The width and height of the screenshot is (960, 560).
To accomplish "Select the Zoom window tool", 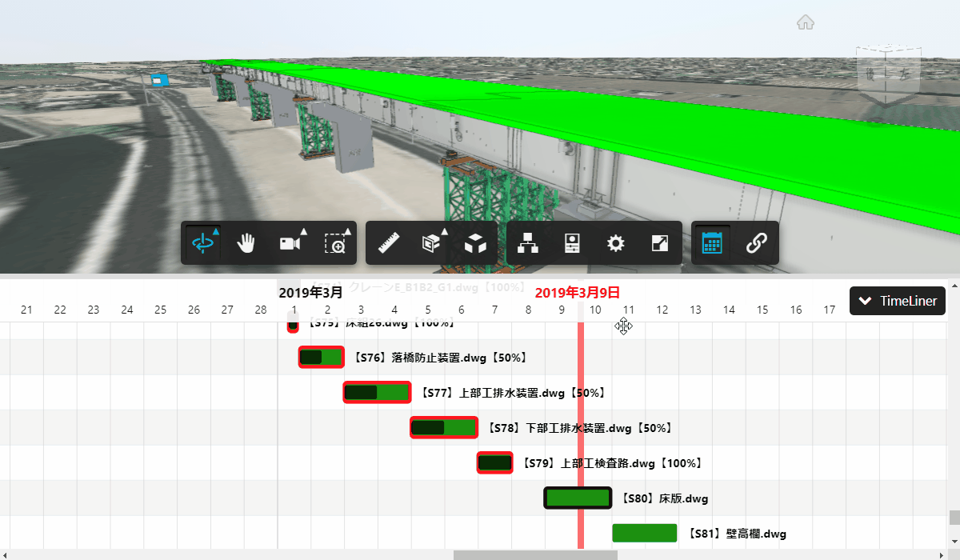I will point(335,243).
